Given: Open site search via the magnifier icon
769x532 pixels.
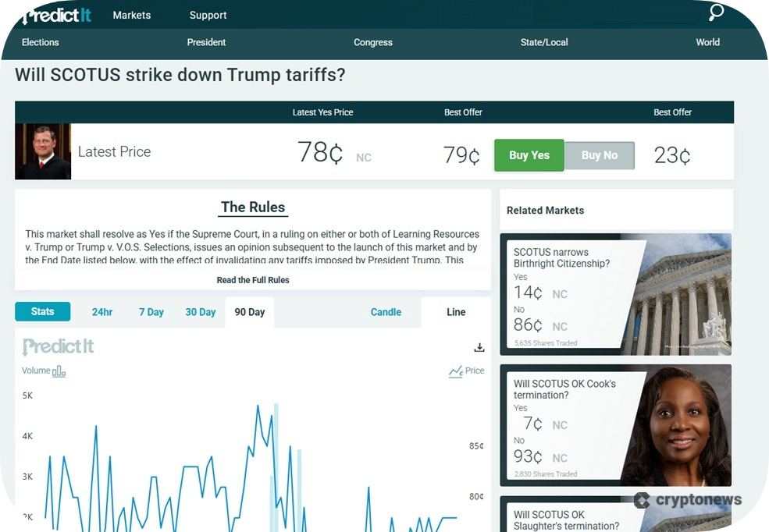Looking at the screenshot, I should click(715, 13).
